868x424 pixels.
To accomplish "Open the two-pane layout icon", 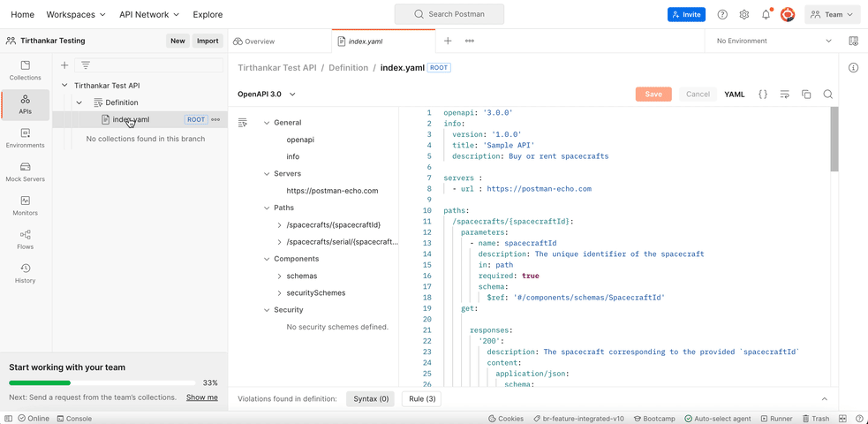I will tap(843, 419).
